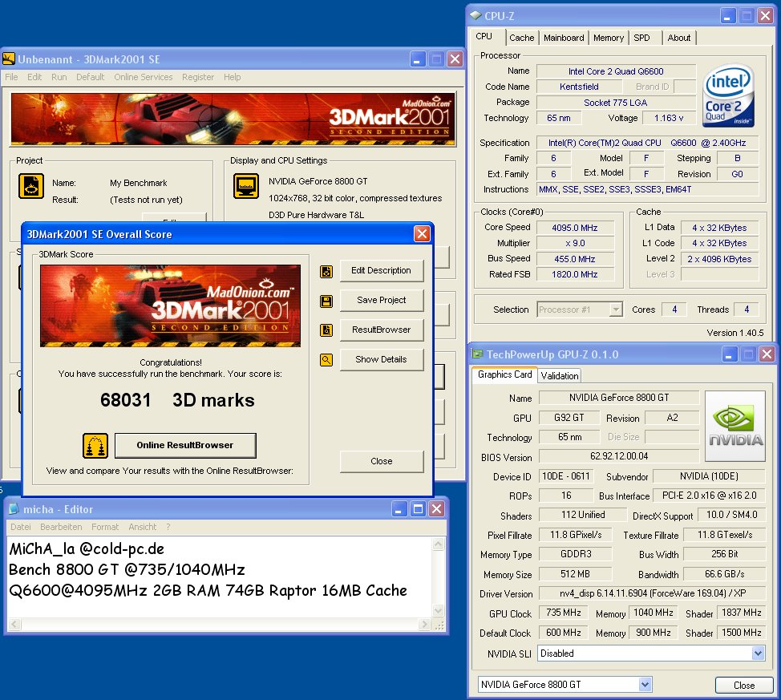Viewport: 781px width, 700px height.
Task: Select the Graphics Card tab in GPU-Z
Action: point(504,374)
